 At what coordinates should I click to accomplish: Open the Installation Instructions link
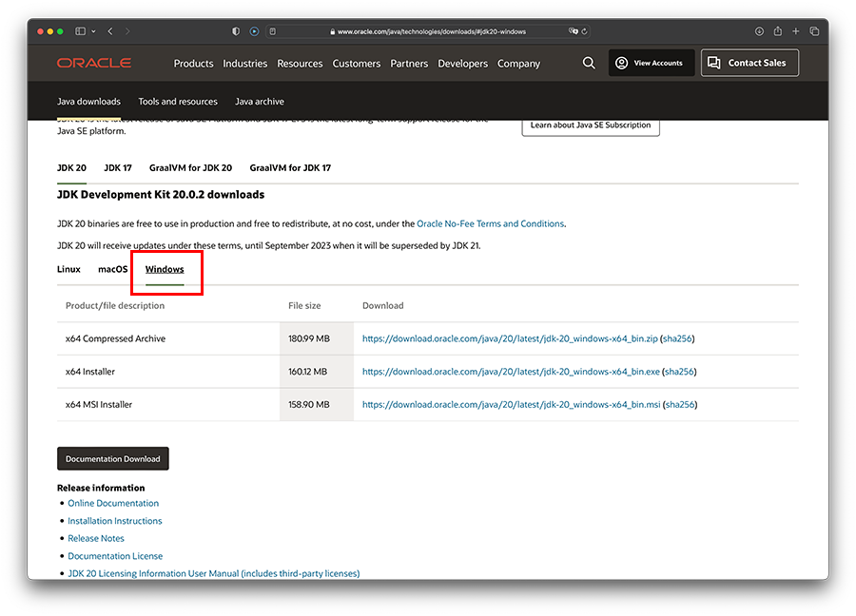(x=115, y=521)
